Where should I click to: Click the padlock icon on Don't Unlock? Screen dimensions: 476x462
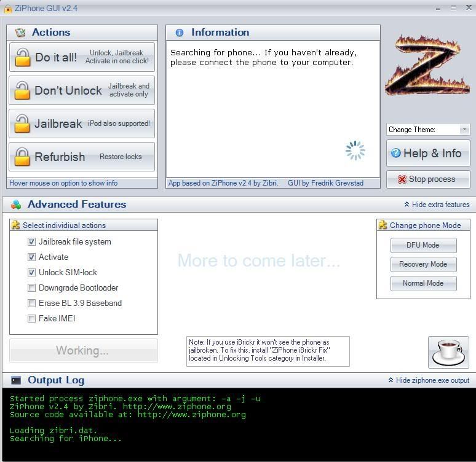(x=23, y=90)
